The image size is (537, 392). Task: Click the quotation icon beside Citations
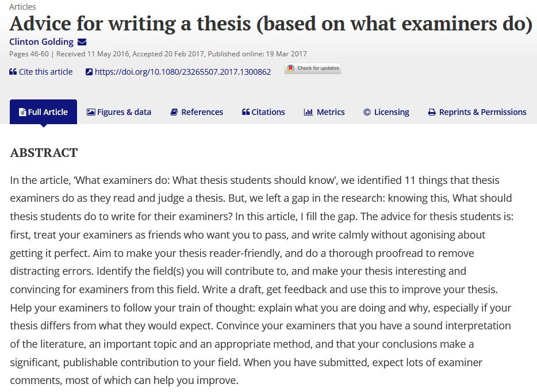[x=246, y=112]
